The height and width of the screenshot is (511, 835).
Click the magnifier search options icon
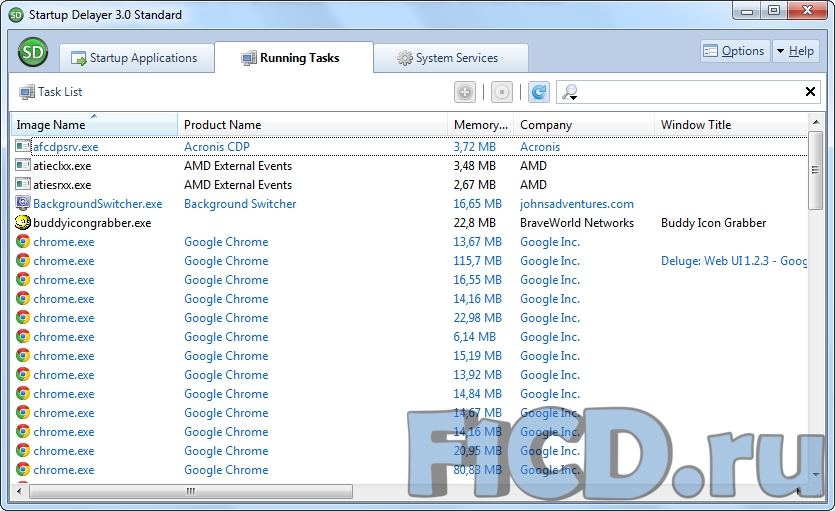point(570,92)
